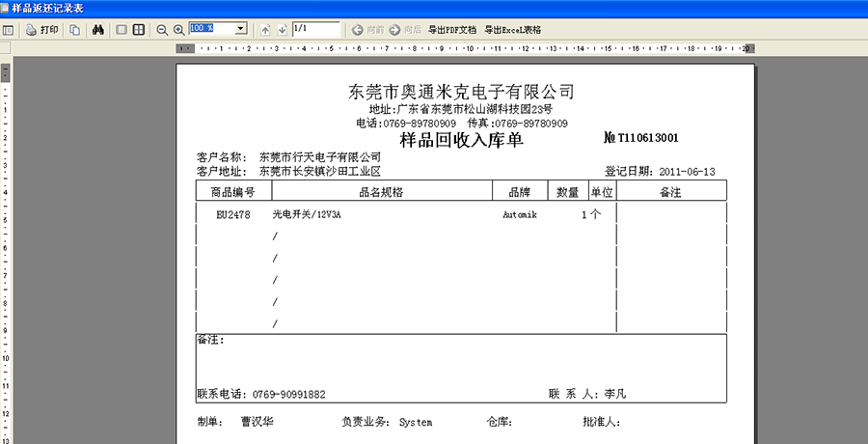The width and height of the screenshot is (868, 444).
Task: Go to next page down arrow
Action: pos(282,30)
